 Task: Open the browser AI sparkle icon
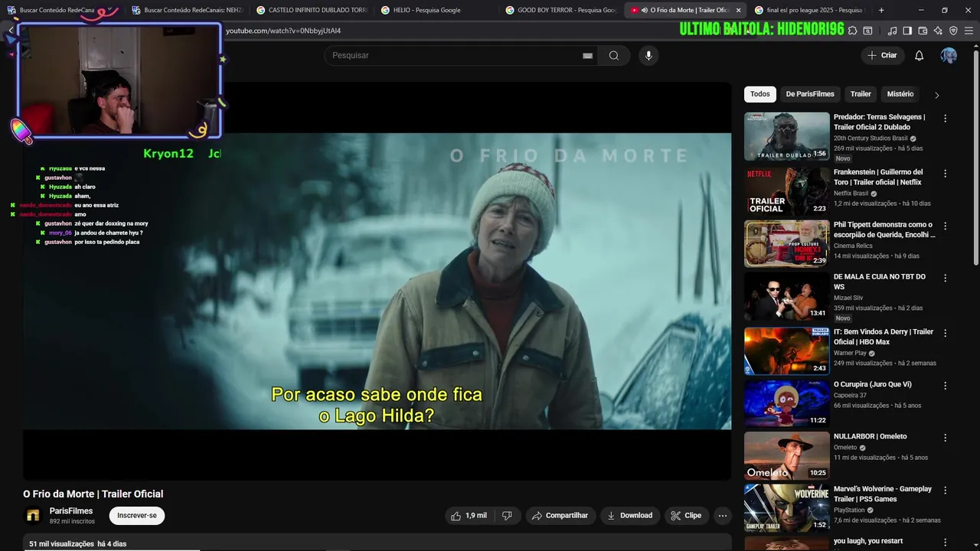(938, 31)
